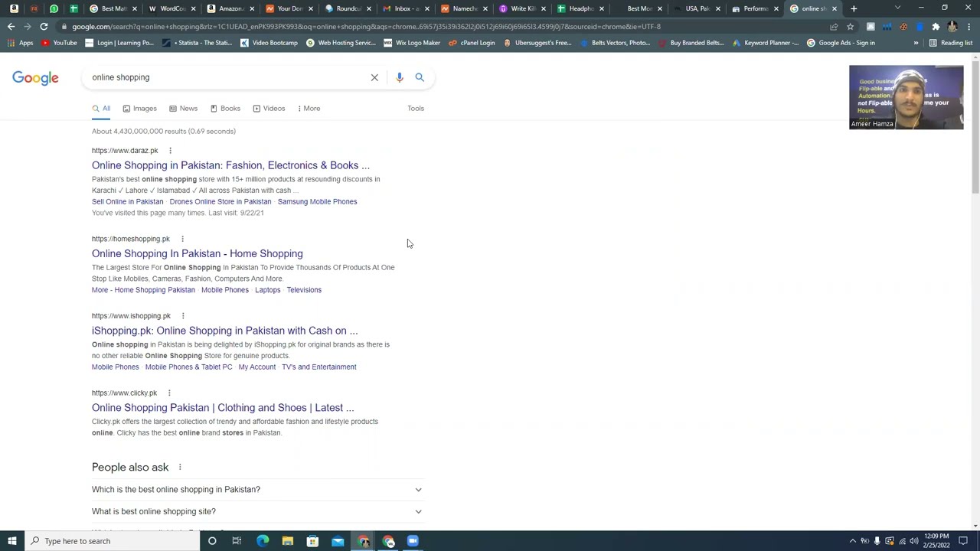Viewport: 980px width, 551px height.
Task: Switch to Images search tab
Action: [x=139, y=109]
